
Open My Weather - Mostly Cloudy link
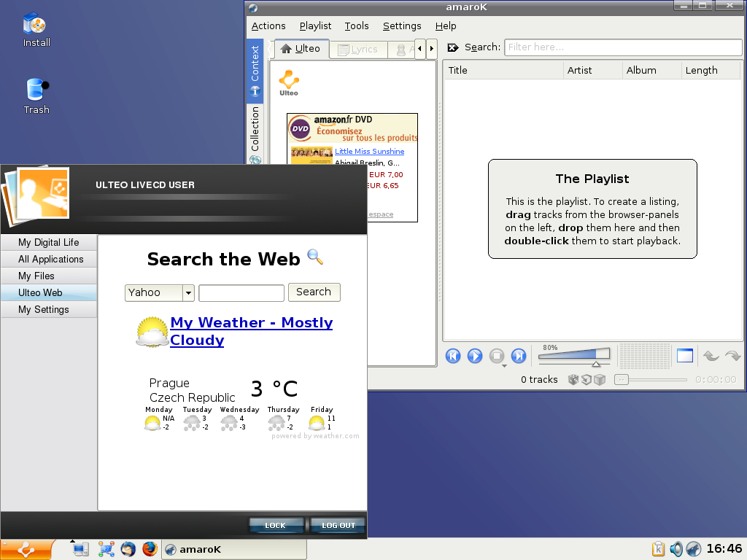coord(251,331)
